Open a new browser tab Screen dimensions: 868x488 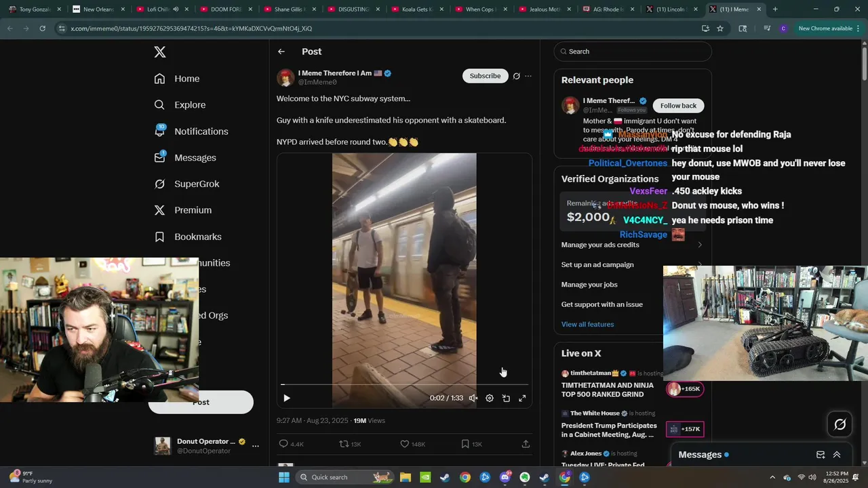click(x=775, y=9)
